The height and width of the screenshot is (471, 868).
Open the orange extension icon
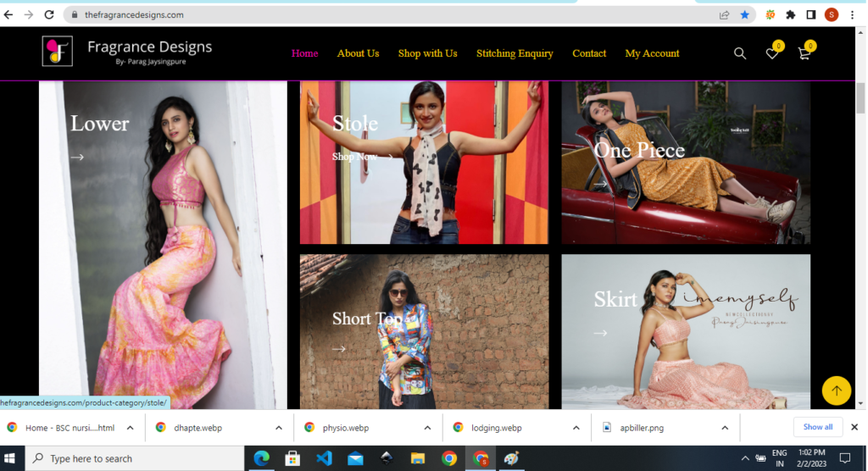770,15
